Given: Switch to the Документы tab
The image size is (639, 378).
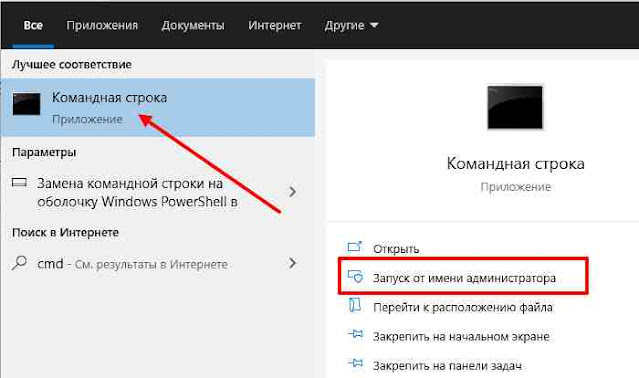Looking at the screenshot, I should point(193,26).
